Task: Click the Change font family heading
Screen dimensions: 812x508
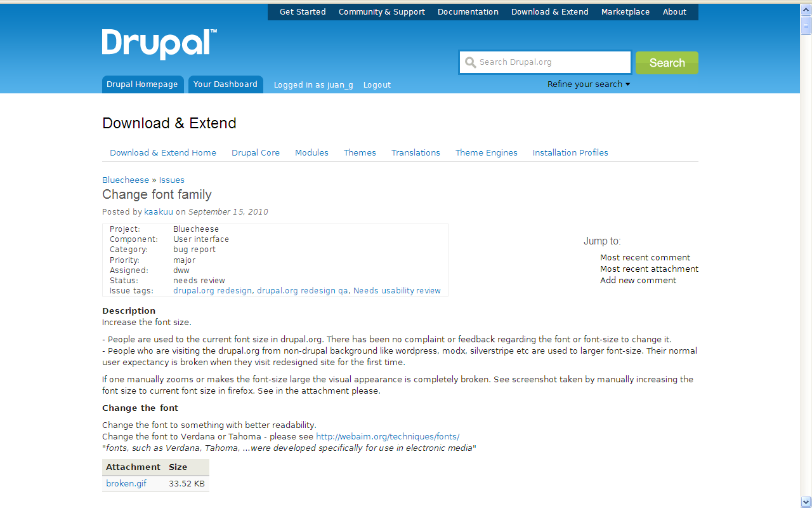Action: coord(157,195)
